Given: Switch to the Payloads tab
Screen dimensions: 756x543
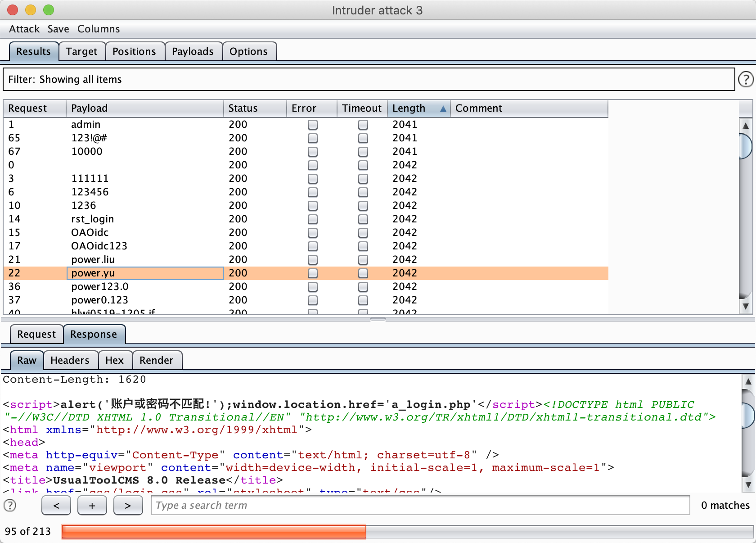Looking at the screenshot, I should point(193,51).
